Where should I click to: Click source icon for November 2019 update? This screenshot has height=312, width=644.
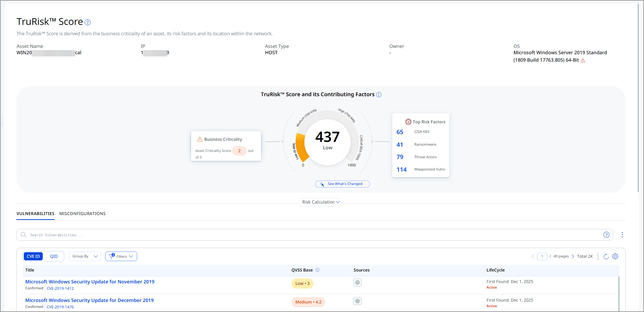coord(357,283)
